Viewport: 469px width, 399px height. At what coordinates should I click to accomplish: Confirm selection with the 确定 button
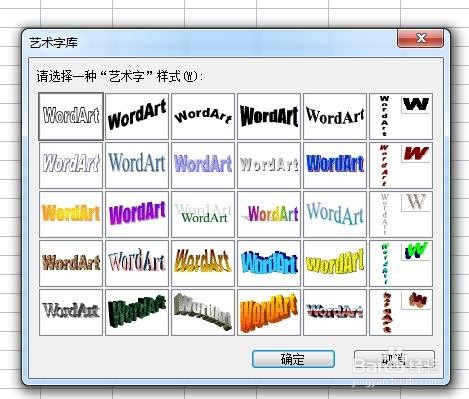pyautogui.click(x=293, y=359)
